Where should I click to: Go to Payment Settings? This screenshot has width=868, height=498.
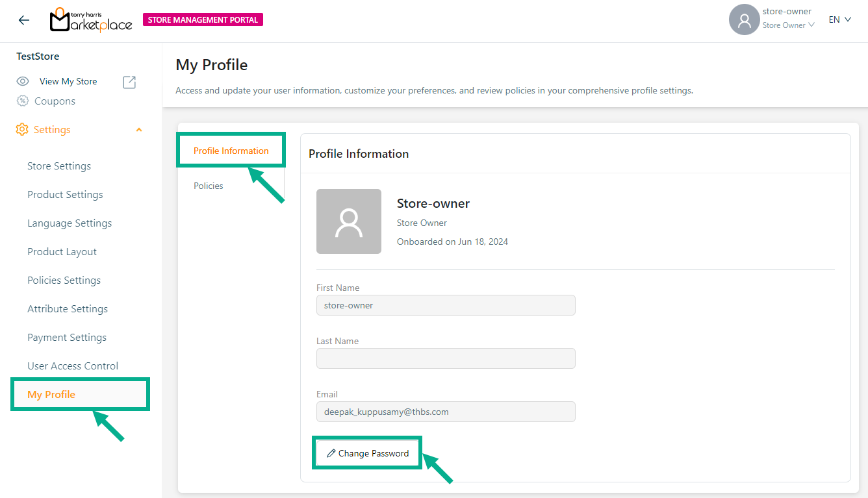(67, 338)
